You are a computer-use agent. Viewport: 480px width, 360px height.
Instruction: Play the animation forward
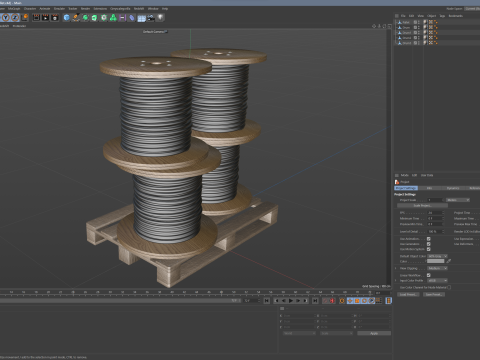[291, 301]
